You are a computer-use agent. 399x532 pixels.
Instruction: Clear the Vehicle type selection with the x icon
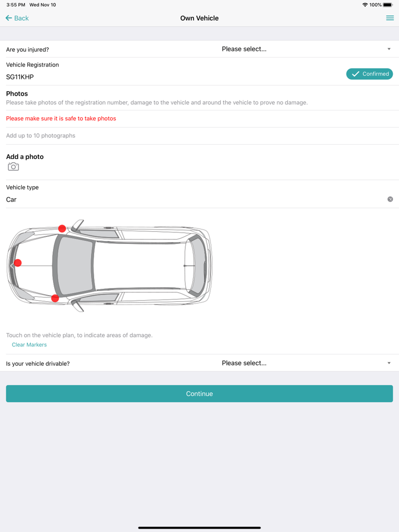tap(390, 199)
